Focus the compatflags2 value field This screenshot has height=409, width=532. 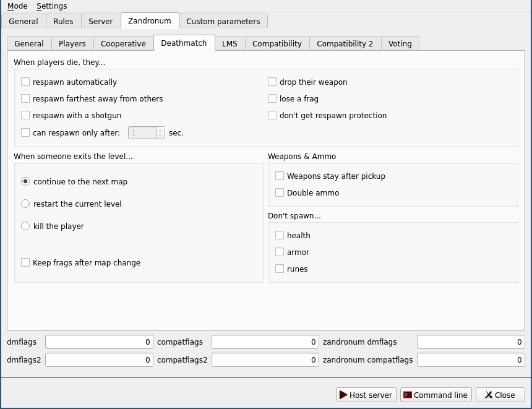pyautogui.click(x=265, y=359)
